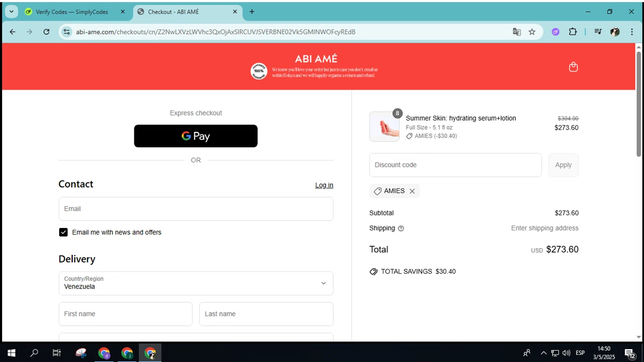Viewport: 644px width, 362px height.
Task: Open the Extensions puzzle icon
Action: pyautogui.click(x=573, y=32)
